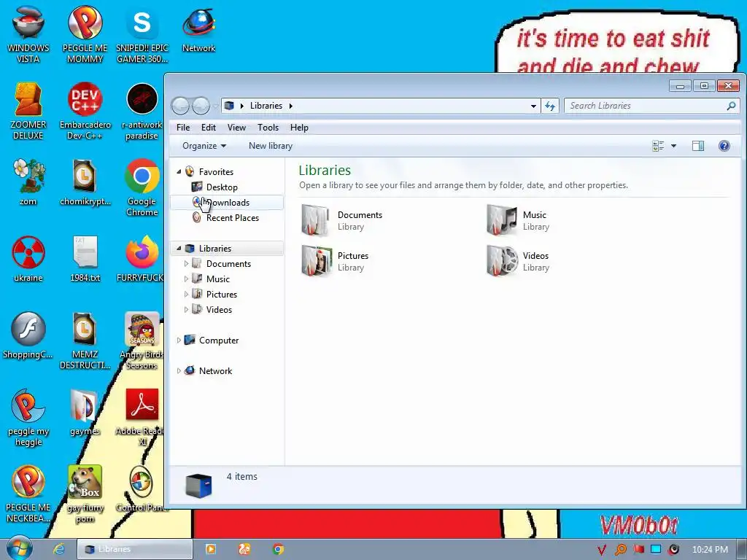
Task: Open the Edit menu
Action: click(x=208, y=127)
